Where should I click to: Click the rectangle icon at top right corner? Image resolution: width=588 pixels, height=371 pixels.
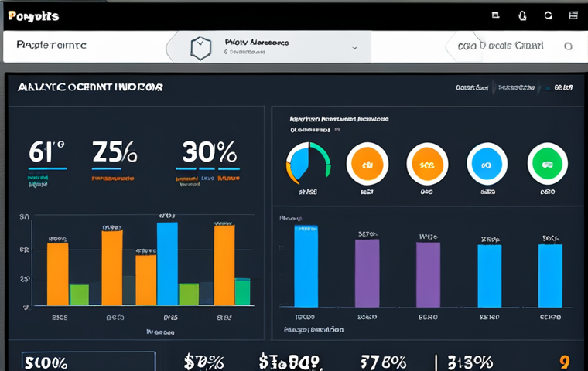pyautogui.click(x=574, y=15)
